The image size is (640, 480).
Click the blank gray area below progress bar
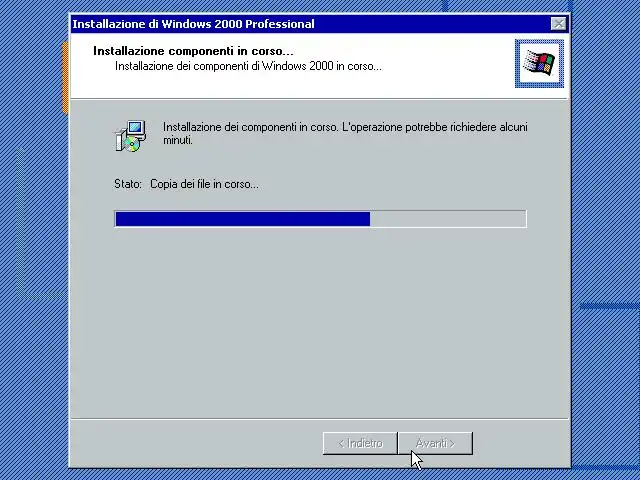point(320,322)
